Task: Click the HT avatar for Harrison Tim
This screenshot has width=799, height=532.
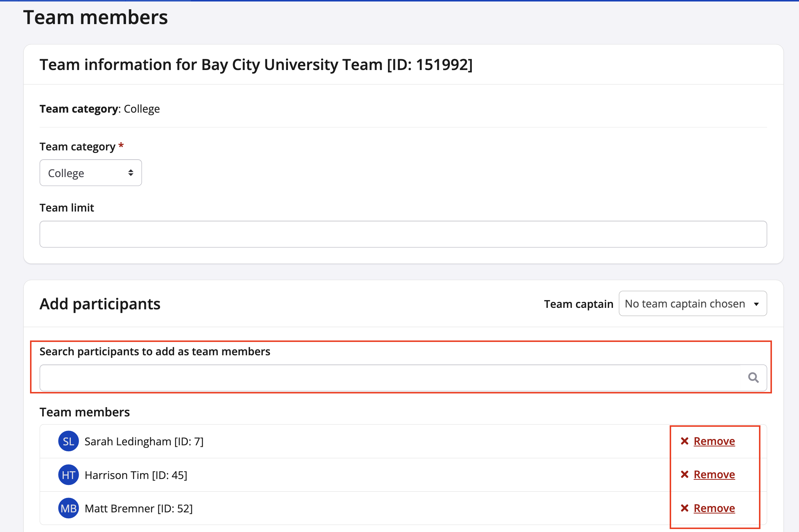Action: click(69, 475)
